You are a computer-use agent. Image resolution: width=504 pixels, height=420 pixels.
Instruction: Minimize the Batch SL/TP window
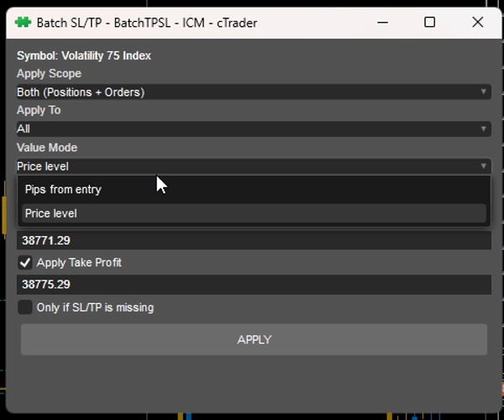(x=382, y=23)
